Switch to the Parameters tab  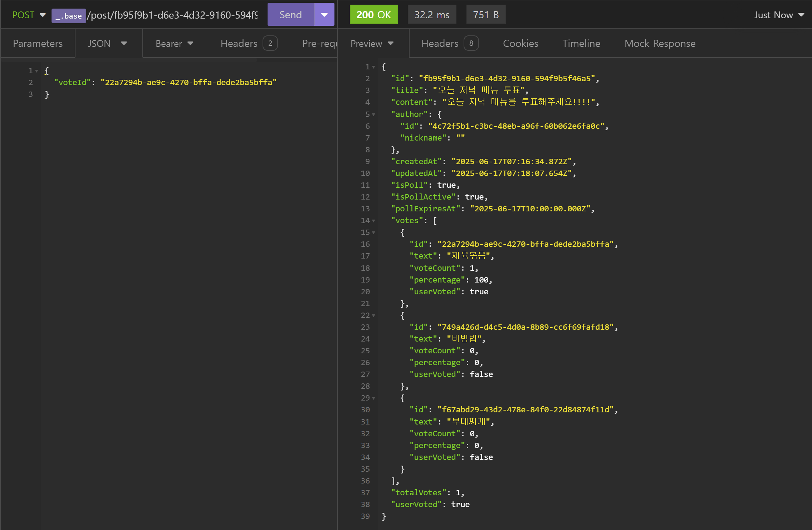[38, 43]
